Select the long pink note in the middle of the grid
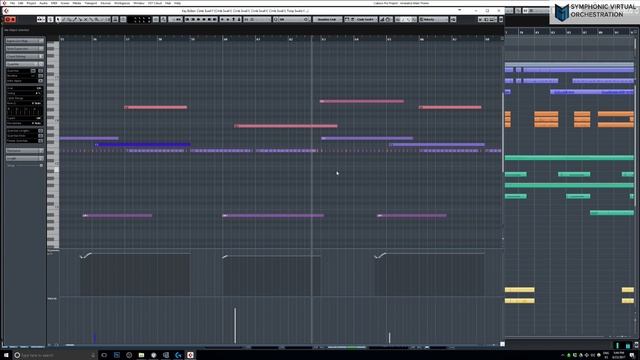Screen dimensions: 640x360 click(x=286, y=126)
